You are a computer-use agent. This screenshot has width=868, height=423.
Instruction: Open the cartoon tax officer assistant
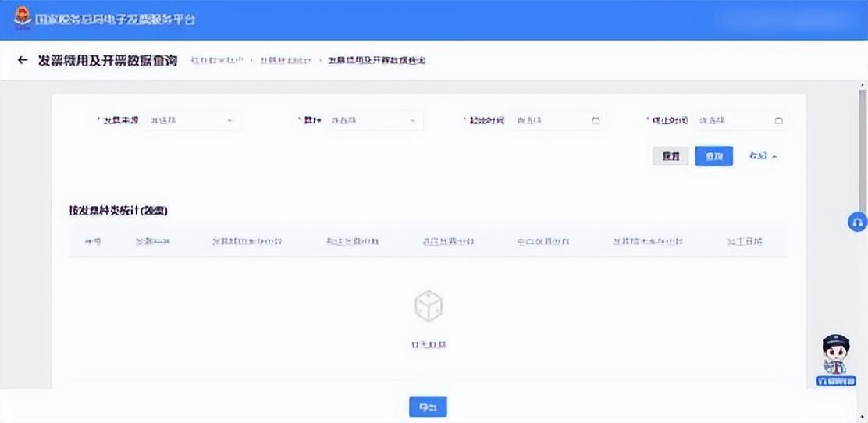point(836,359)
